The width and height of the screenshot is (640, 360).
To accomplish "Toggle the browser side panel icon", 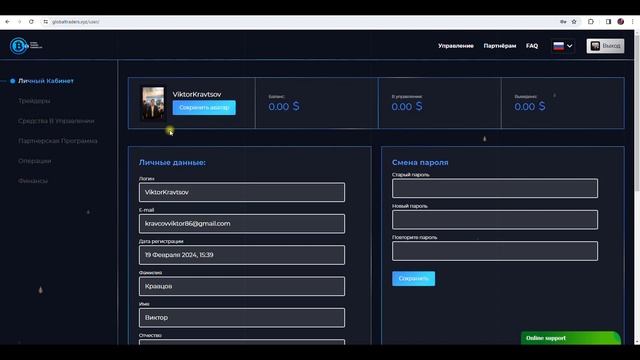I will coord(608,22).
